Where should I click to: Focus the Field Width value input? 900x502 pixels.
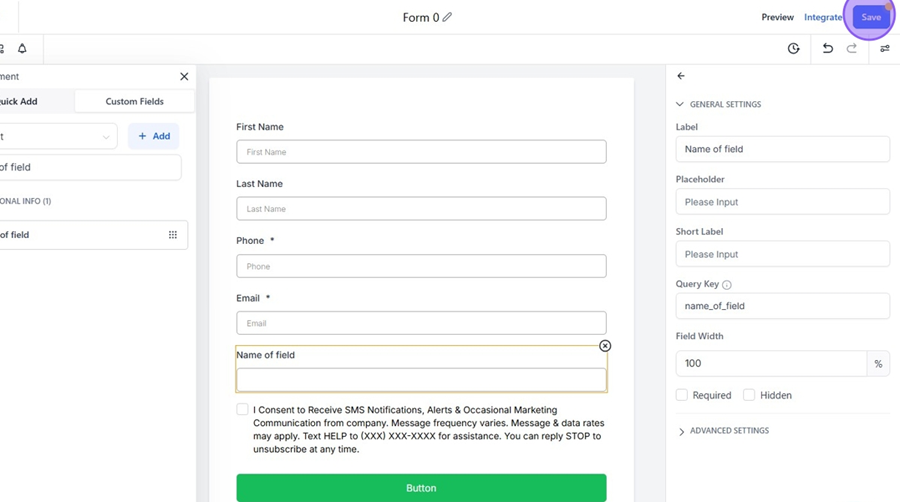click(771, 363)
